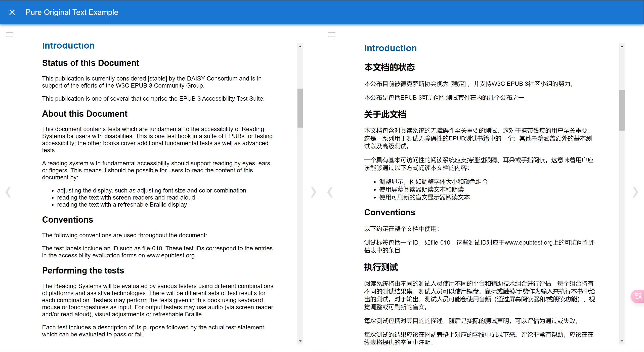
Task: Click the Status of this Document heading
Action: pos(91,63)
